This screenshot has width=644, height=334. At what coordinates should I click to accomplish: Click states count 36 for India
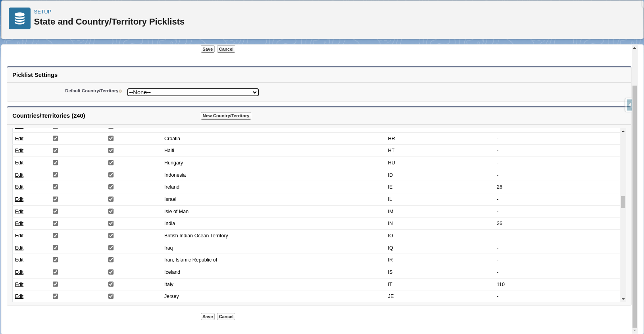pos(500,223)
